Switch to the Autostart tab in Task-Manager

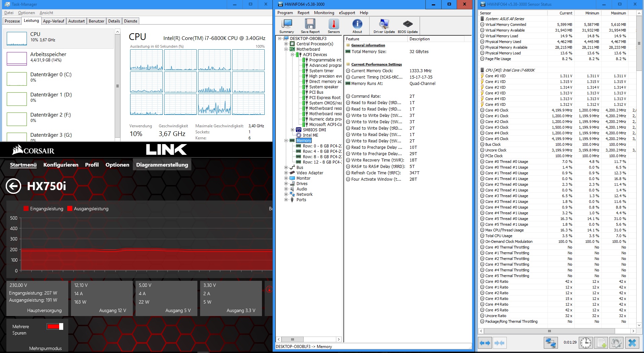76,21
